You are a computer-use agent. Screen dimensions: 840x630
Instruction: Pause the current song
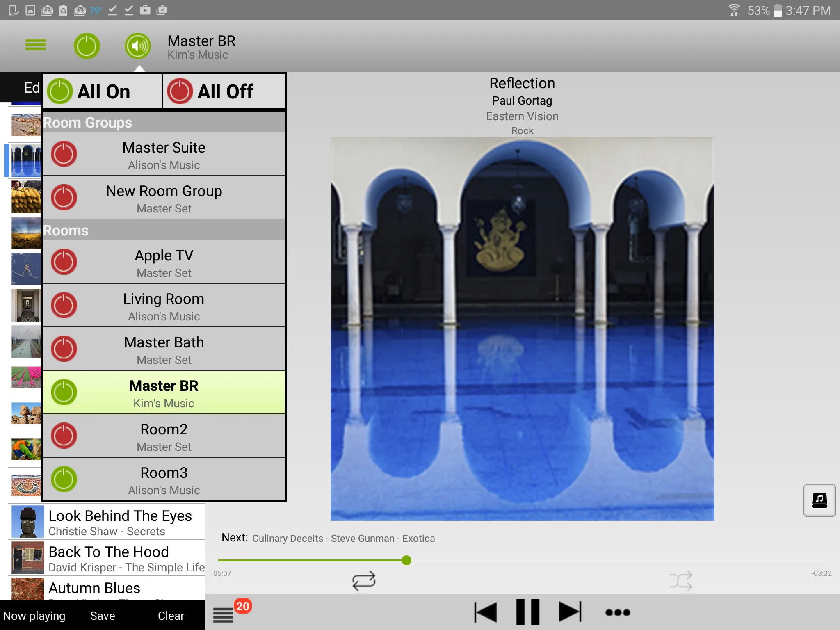528,612
